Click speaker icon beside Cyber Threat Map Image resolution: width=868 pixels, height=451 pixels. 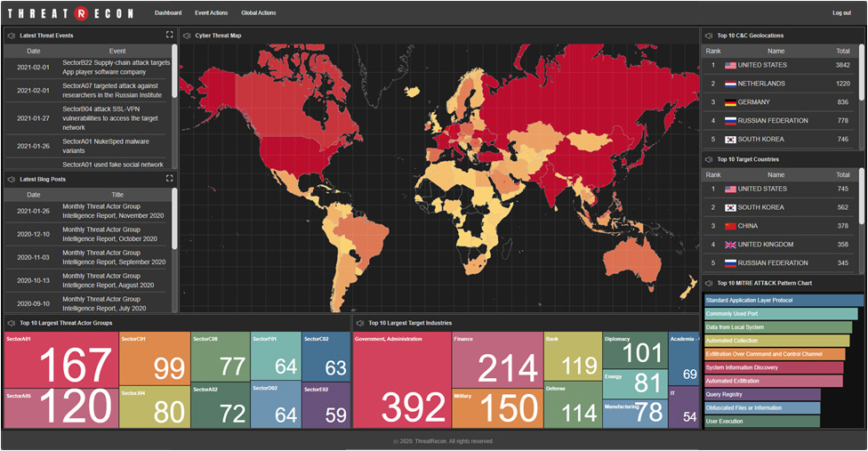tap(187, 36)
